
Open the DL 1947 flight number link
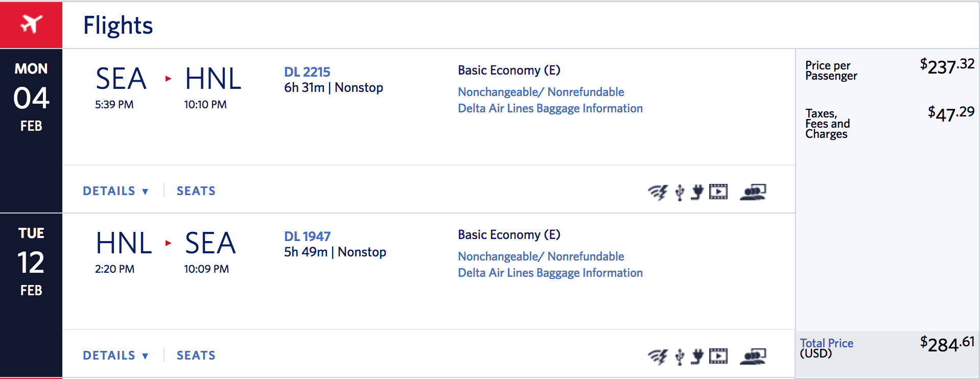point(307,236)
